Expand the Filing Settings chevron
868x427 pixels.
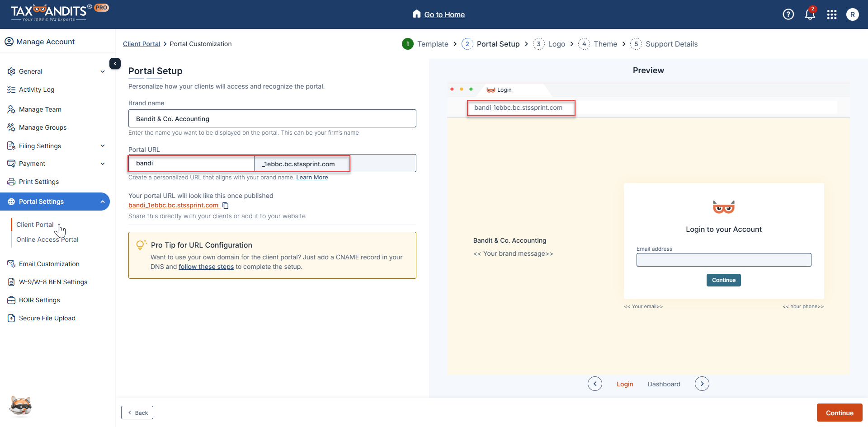103,146
